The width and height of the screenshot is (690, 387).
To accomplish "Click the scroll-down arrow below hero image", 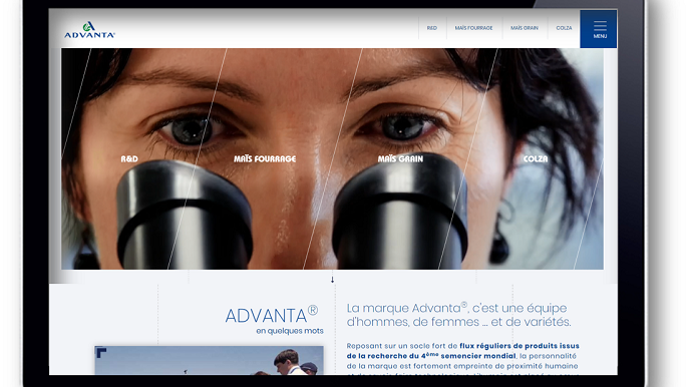I will (x=333, y=280).
